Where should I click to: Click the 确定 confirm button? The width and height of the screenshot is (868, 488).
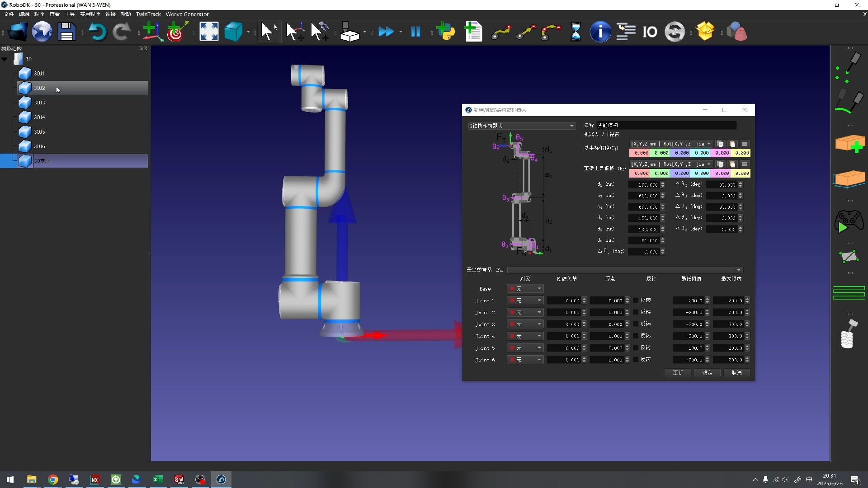coord(707,373)
